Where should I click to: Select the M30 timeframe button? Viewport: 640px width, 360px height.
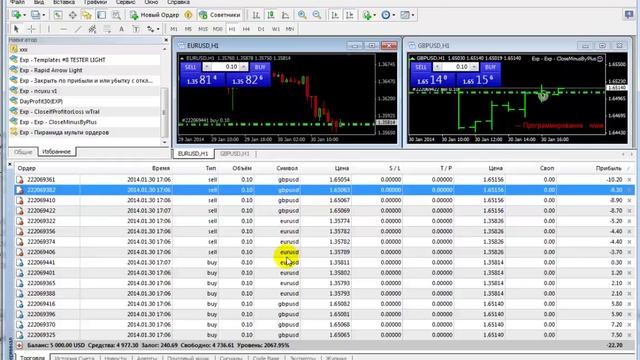tap(218, 29)
